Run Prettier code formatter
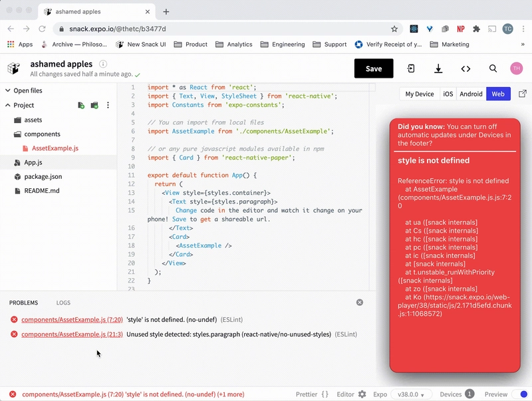This screenshot has height=401, width=532. [312, 394]
